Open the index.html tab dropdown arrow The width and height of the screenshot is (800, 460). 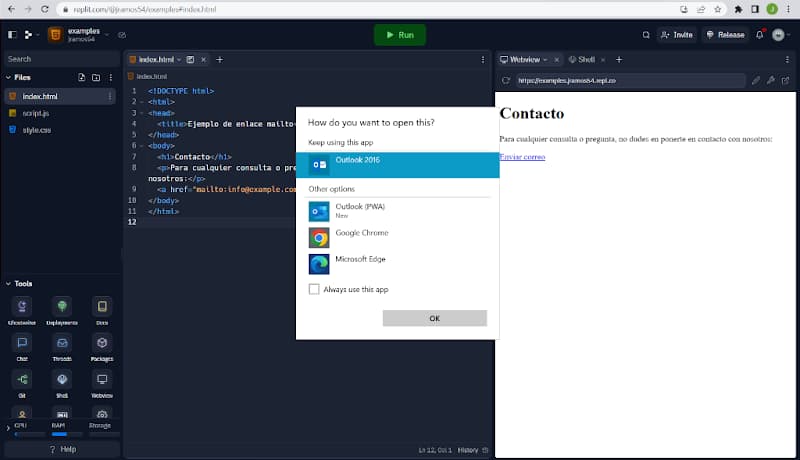pyautogui.click(x=179, y=60)
